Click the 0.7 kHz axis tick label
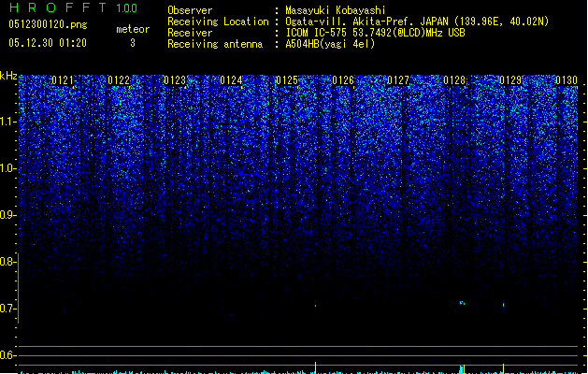The width and height of the screenshot is (588, 374). click(x=7, y=309)
